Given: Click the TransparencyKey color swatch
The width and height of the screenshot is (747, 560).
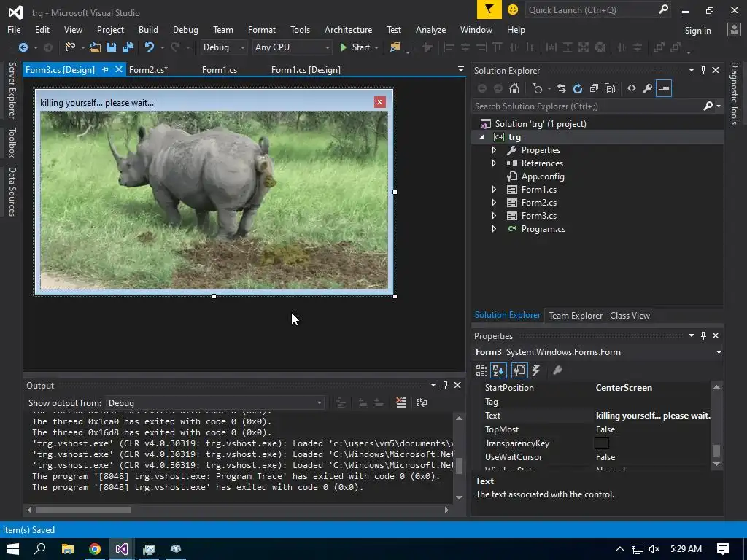Looking at the screenshot, I should (x=602, y=443).
